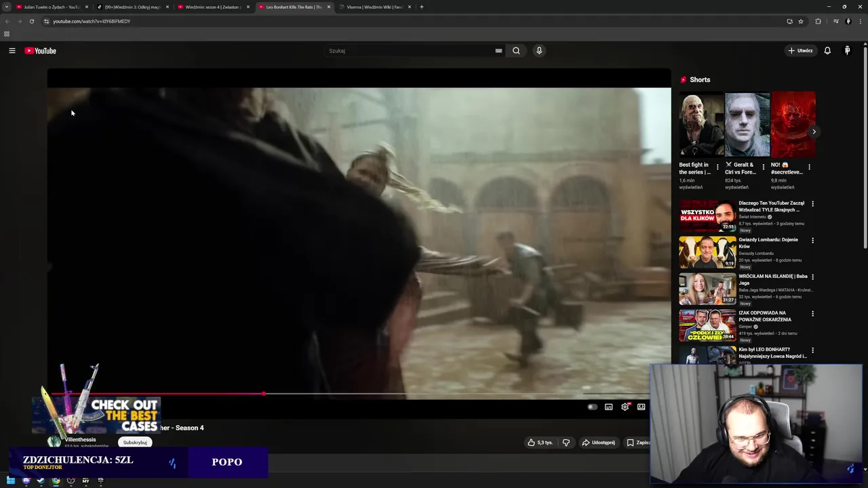Open YouTube notifications bell
Viewport: 868px width, 488px height.
click(x=827, y=51)
